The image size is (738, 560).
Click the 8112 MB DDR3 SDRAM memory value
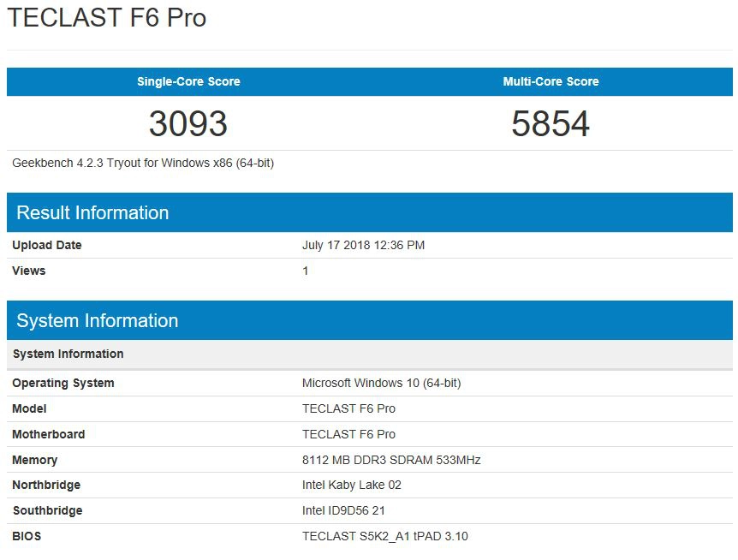point(391,461)
